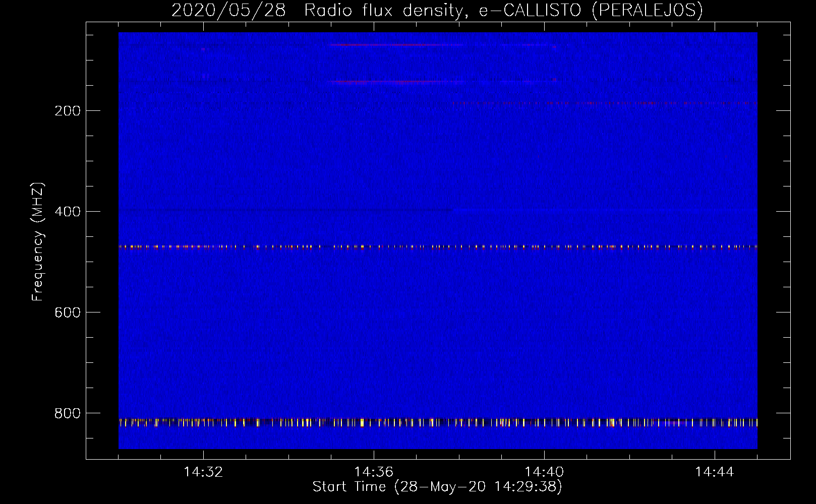Viewport: 816px width, 504px height.
Task: Click the 14:44 time tick label
Action: pos(715,472)
